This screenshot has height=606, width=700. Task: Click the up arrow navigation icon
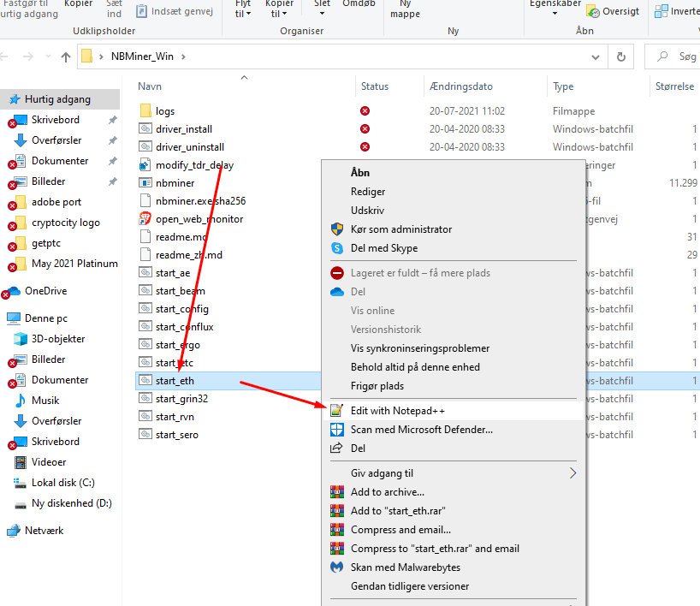coord(66,56)
